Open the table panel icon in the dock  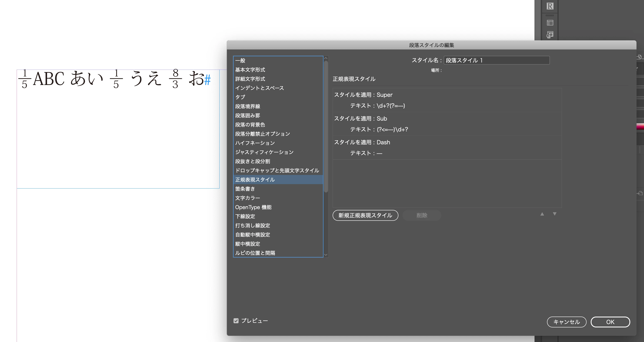[x=550, y=23]
